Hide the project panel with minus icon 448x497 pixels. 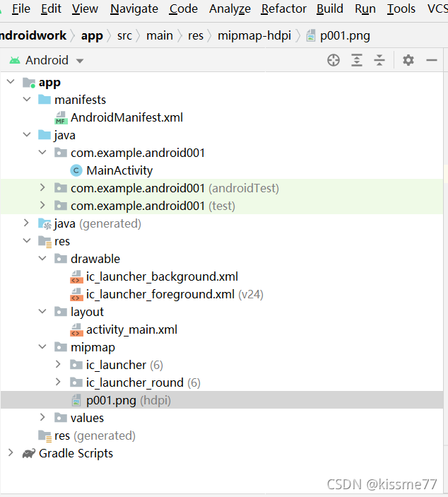[432, 60]
